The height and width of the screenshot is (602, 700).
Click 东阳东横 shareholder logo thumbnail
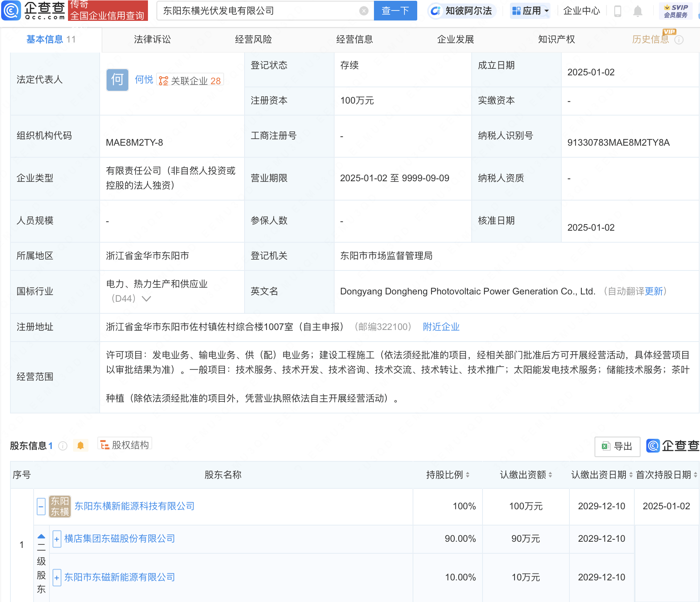point(60,506)
